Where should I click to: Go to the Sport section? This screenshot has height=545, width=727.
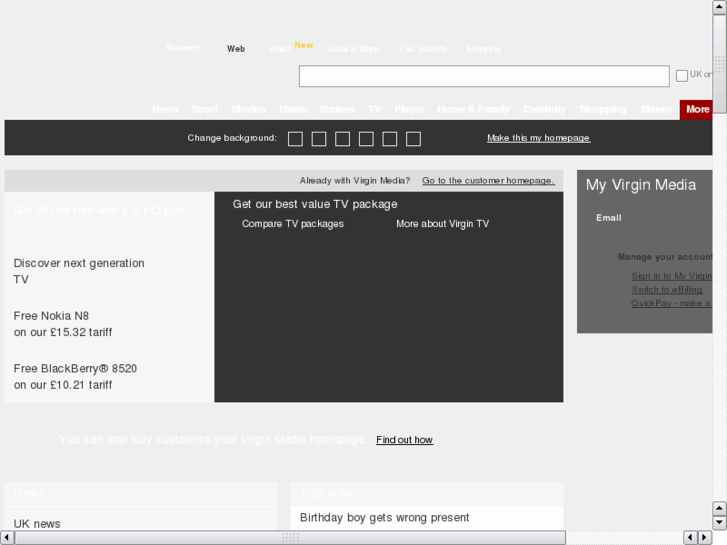[204, 109]
